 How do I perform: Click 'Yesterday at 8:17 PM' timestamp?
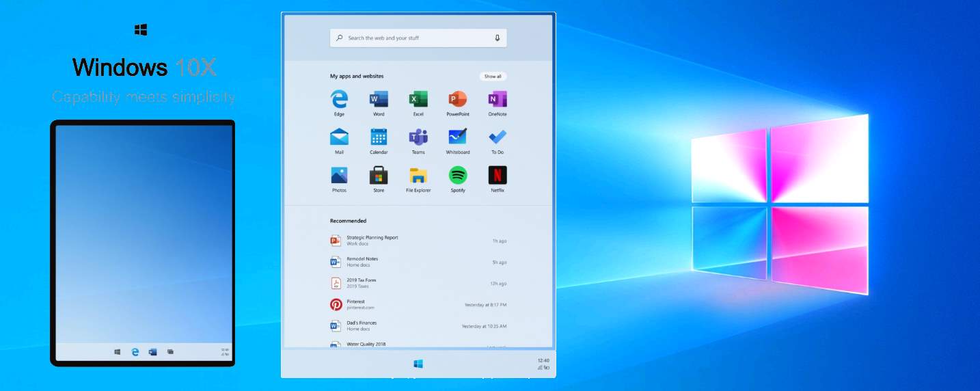pos(486,305)
